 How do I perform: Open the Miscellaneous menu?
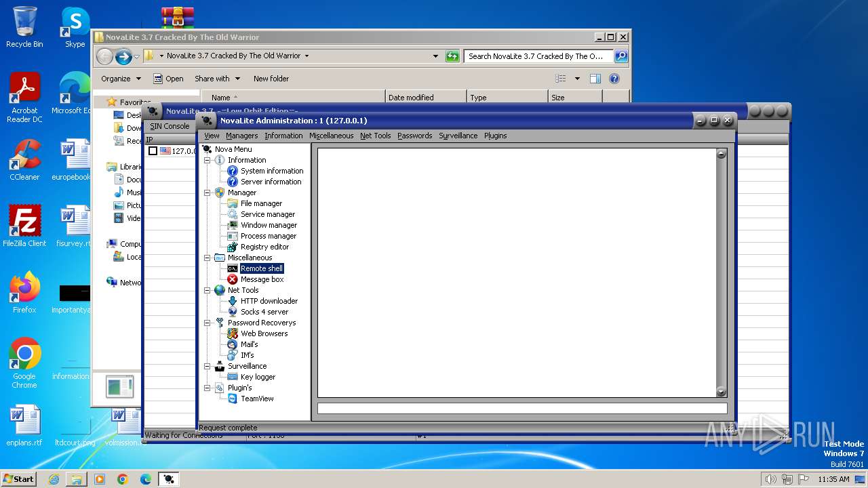point(331,136)
